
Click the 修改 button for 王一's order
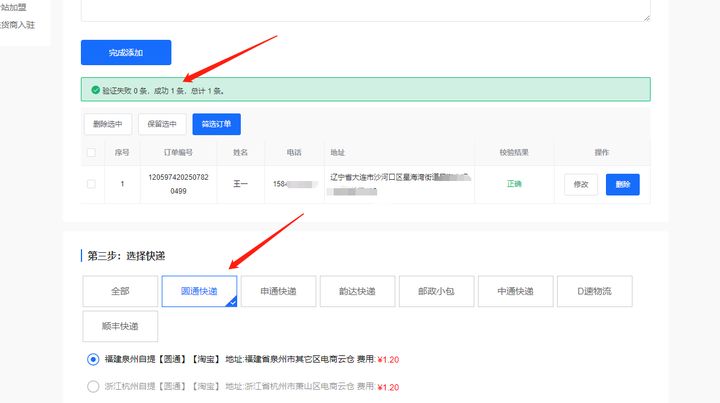click(x=581, y=185)
